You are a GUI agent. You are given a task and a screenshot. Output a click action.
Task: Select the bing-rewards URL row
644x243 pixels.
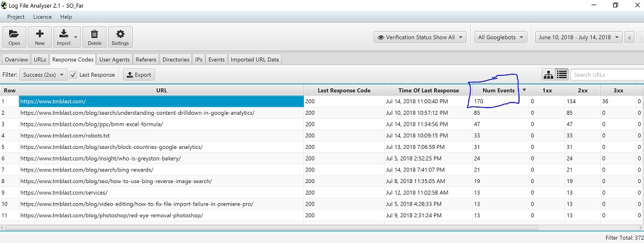tap(162, 170)
